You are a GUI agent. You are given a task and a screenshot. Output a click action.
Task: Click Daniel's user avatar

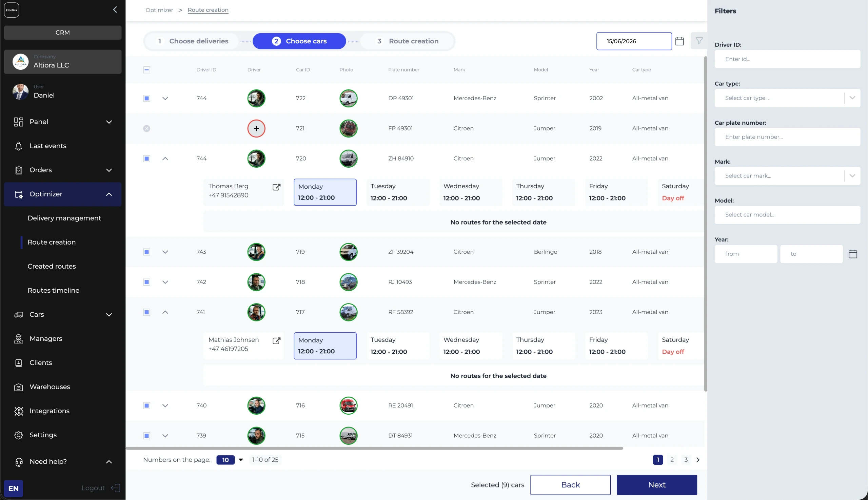click(20, 92)
